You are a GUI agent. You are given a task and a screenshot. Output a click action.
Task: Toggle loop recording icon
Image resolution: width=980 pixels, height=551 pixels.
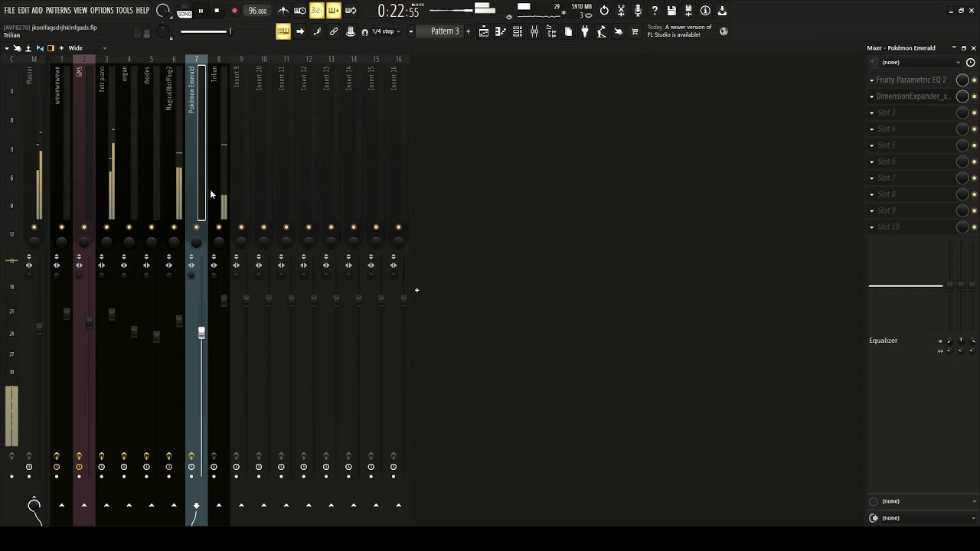pos(351,11)
